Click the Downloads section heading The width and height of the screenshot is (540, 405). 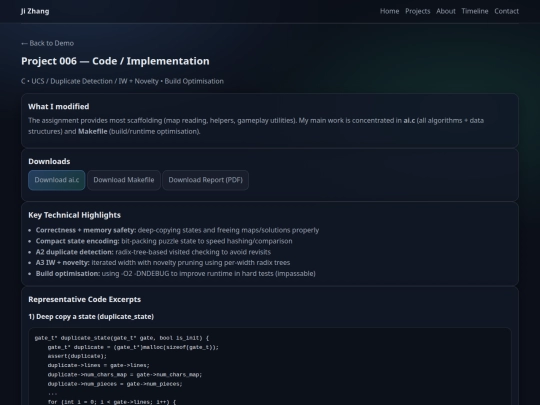pos(49,161)
